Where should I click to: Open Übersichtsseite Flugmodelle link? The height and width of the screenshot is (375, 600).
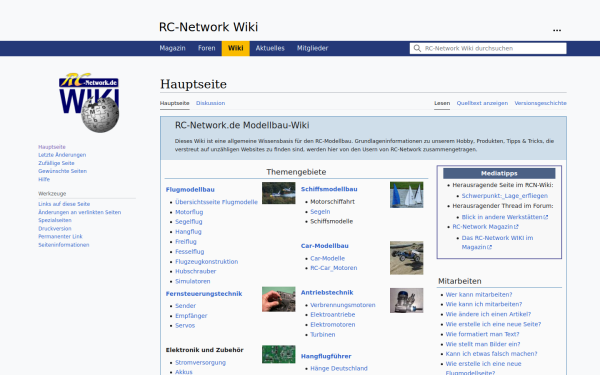(x=216, y=202)
